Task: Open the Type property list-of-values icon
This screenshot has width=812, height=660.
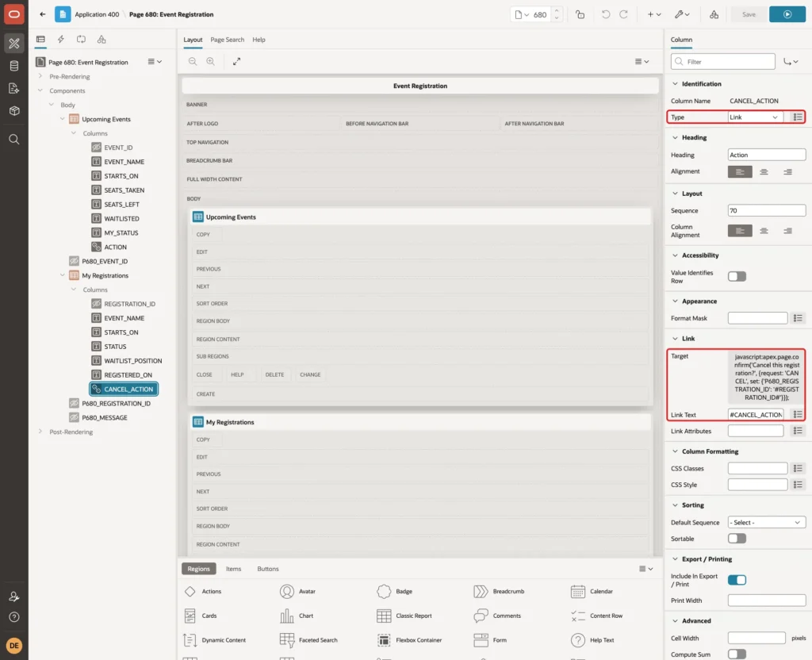Action: [x=798, y=117]
